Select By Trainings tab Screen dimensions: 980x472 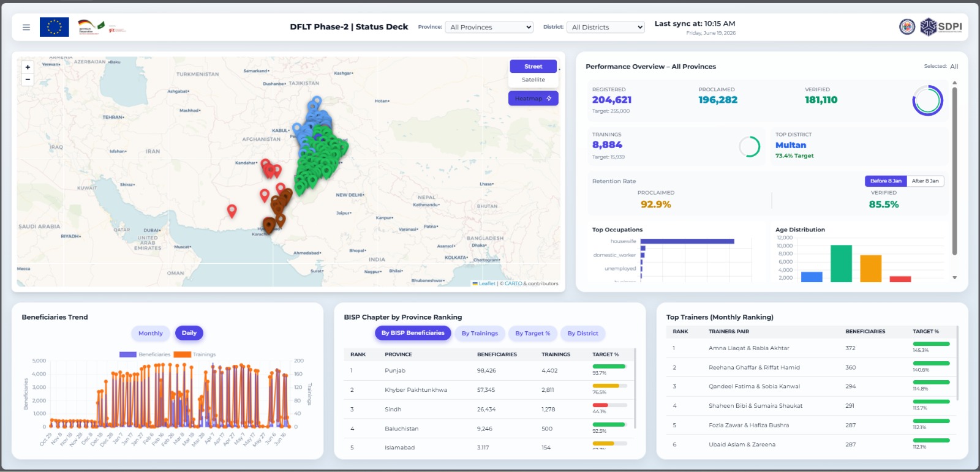[480, 334]
